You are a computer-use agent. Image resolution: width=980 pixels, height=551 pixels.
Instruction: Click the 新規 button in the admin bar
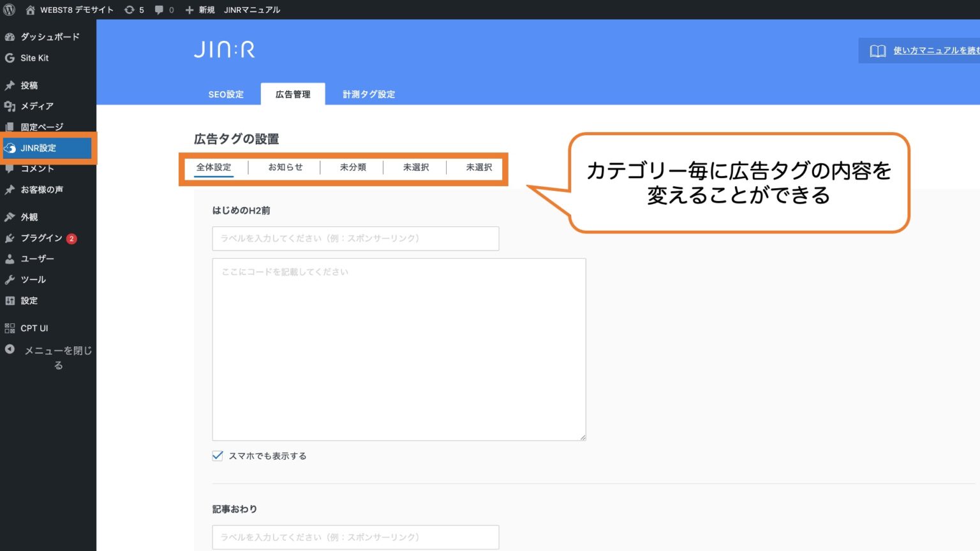[x=200, y=10]
